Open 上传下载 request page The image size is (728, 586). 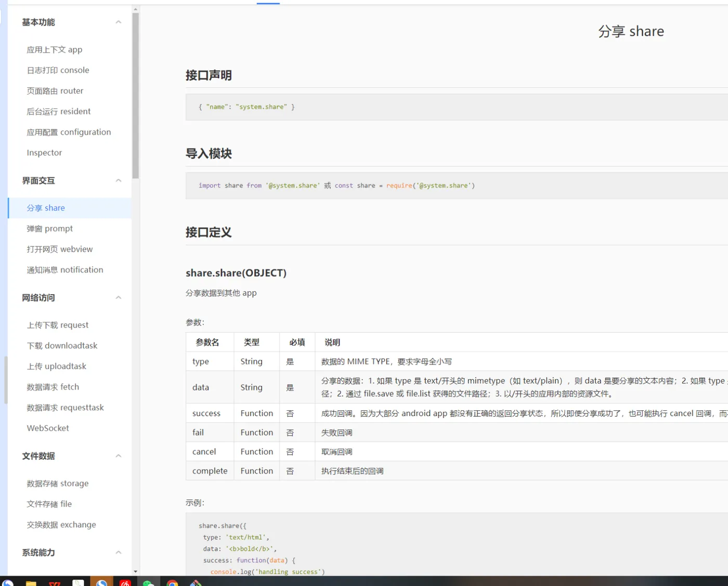pos(57,325)
